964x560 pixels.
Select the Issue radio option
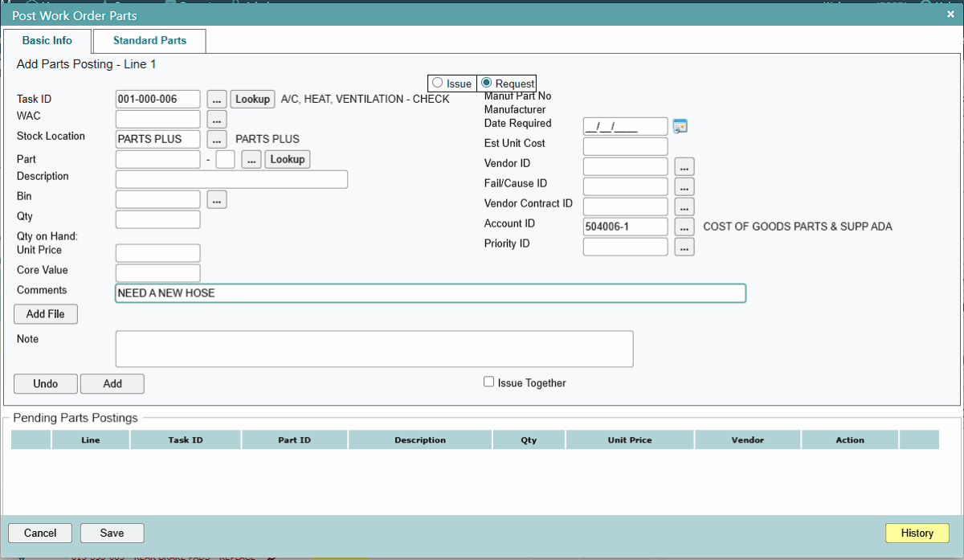click(x=437, y=83)
